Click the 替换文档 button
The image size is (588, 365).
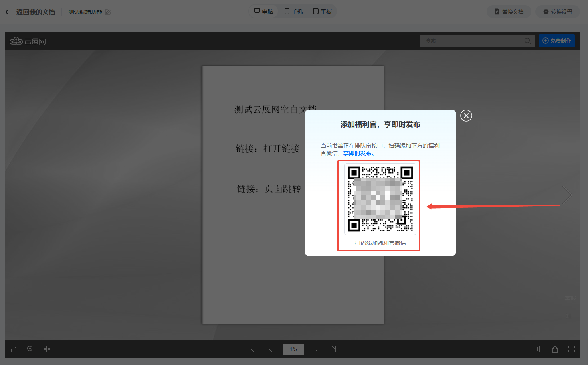point(509,12)
